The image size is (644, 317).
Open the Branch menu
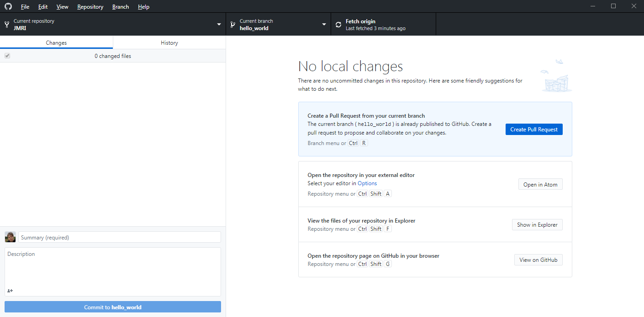click(x=121, y=7)
